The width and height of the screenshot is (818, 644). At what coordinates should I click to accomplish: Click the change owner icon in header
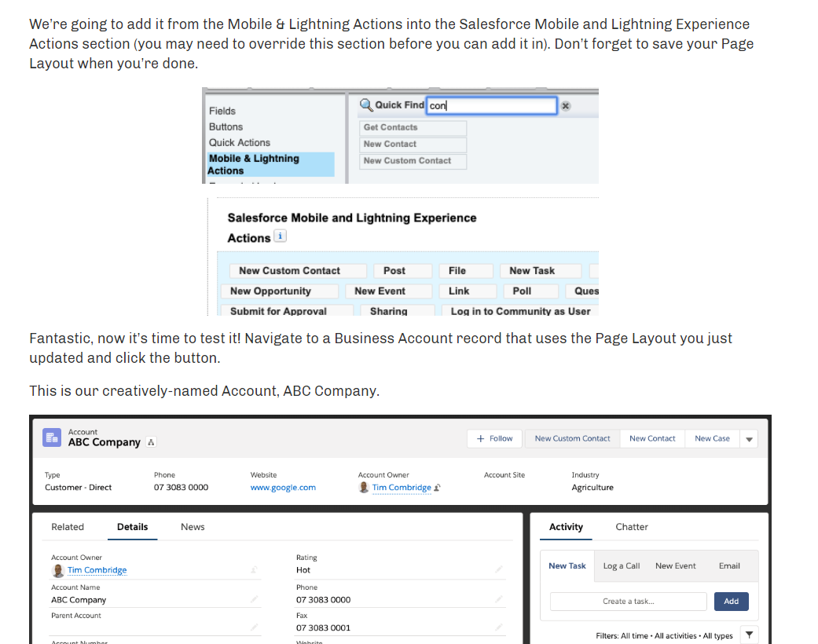pyautogui.click(x=437, y=488)
